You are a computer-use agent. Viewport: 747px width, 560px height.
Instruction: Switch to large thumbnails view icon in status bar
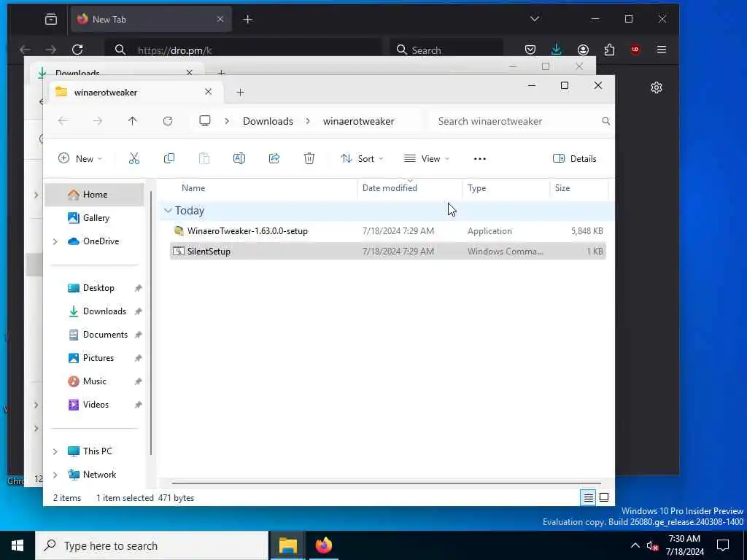tap(604, 497)
